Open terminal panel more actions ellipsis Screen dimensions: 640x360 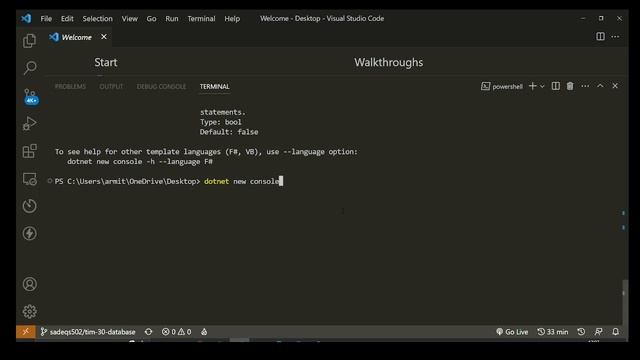click(x=585, y=86)
